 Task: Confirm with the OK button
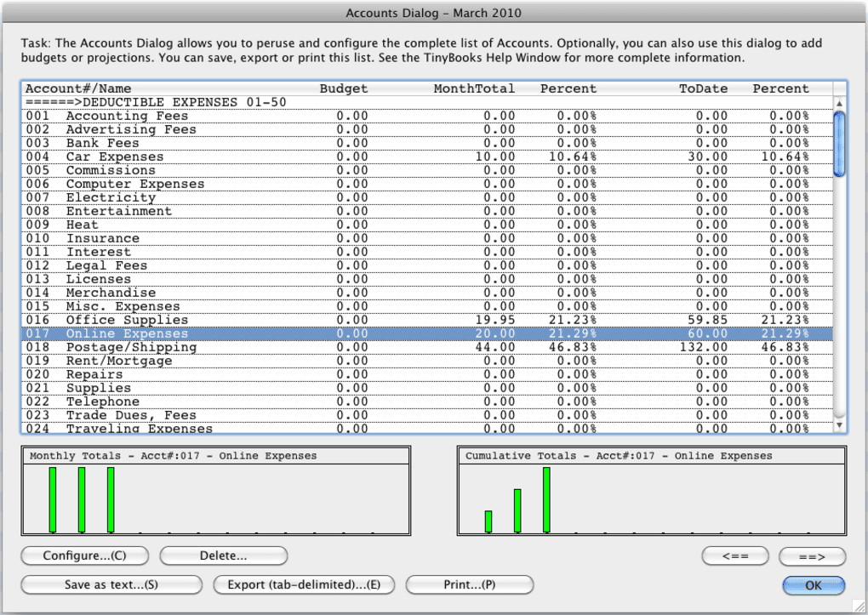coord(814,585)
